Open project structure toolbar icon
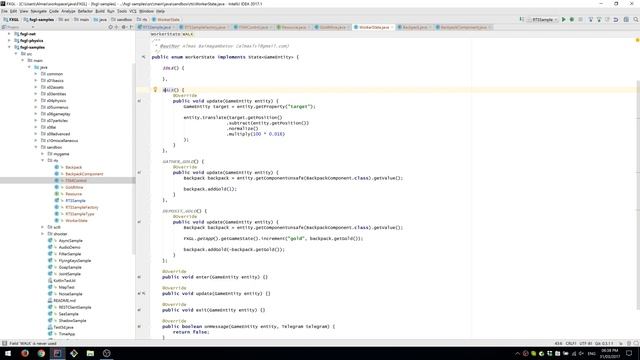This screenshot has height=360, width=640. pyautogui.click(x=626, y=19)
